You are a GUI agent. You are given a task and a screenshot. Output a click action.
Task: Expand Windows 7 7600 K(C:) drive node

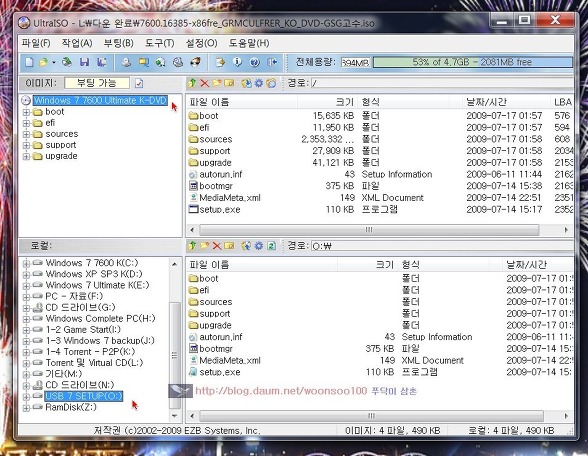click(26, 263)
